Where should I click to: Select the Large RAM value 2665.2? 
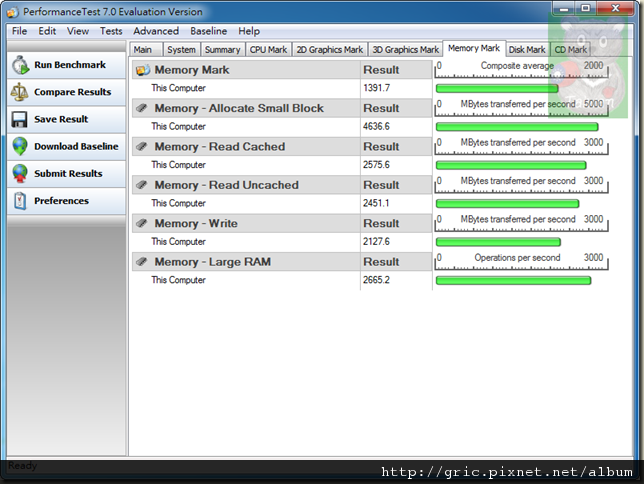click(x=376, y=280)
